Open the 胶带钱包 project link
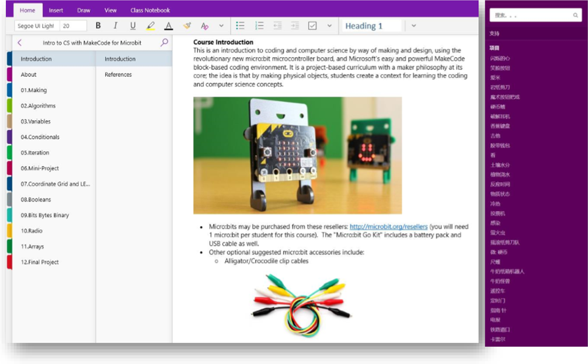Viewport: 588px width, 364px height. [500, 145]
